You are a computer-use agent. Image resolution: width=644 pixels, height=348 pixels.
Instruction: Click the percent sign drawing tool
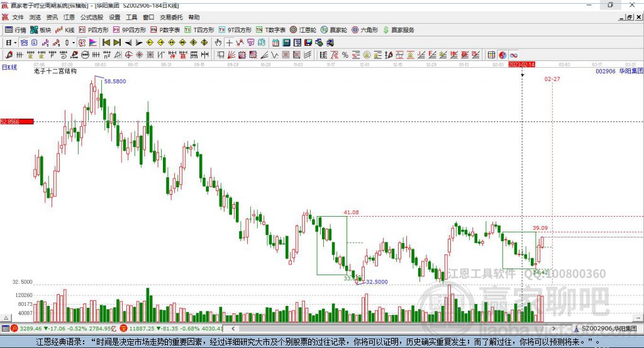345,55
